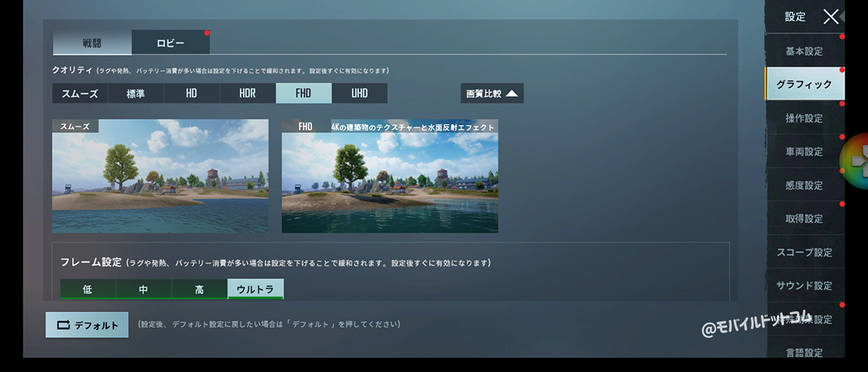Image resolution: width=868 pixels, height=372 pixels.
Task: Select FHD graphics quality
Action: (x=304, y=94)
